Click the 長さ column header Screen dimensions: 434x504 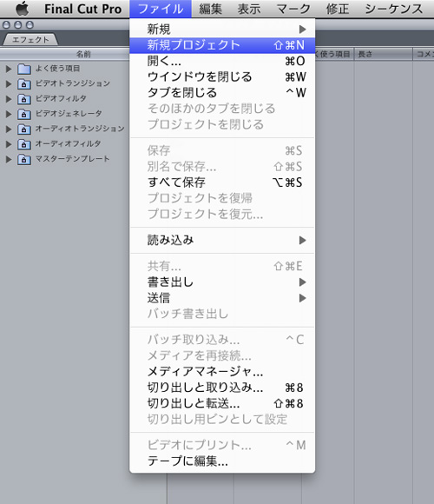pos(383,54)
